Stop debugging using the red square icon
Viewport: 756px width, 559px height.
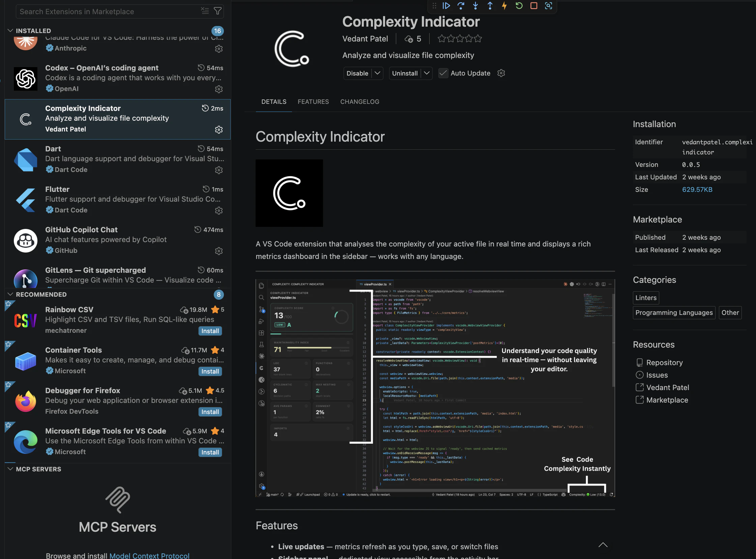click(534, 6)
